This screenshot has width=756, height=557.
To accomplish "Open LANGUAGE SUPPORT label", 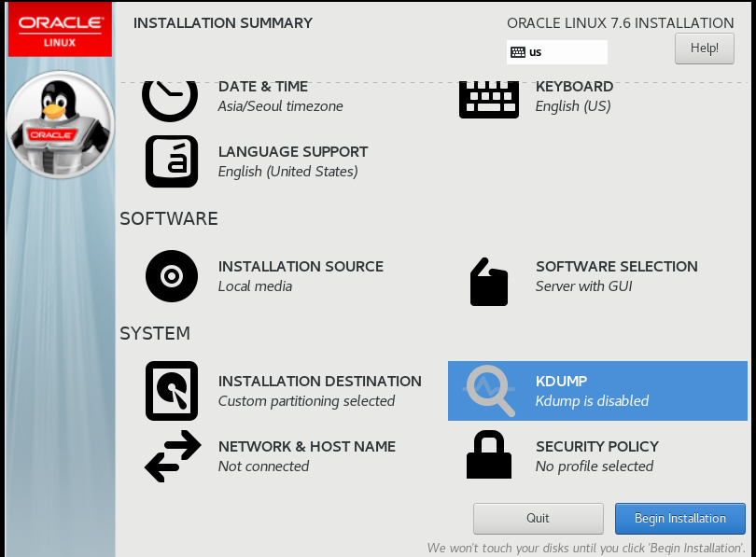I will [293, 152].
